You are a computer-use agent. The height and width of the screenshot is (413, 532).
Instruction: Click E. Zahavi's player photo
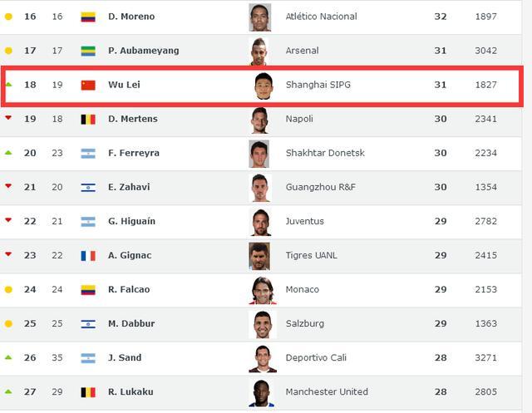click(259, 188)
